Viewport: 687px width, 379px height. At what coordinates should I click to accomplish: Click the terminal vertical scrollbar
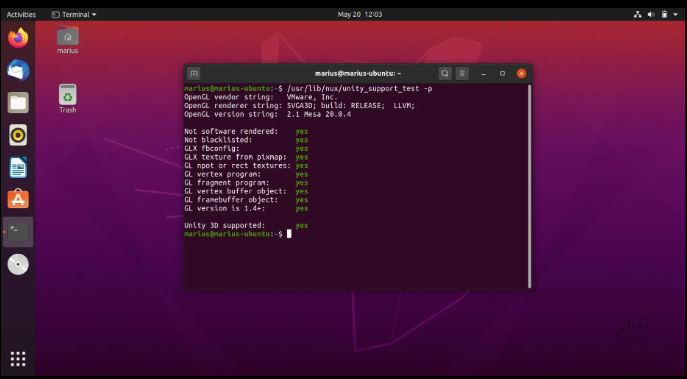tap(529, 186)
